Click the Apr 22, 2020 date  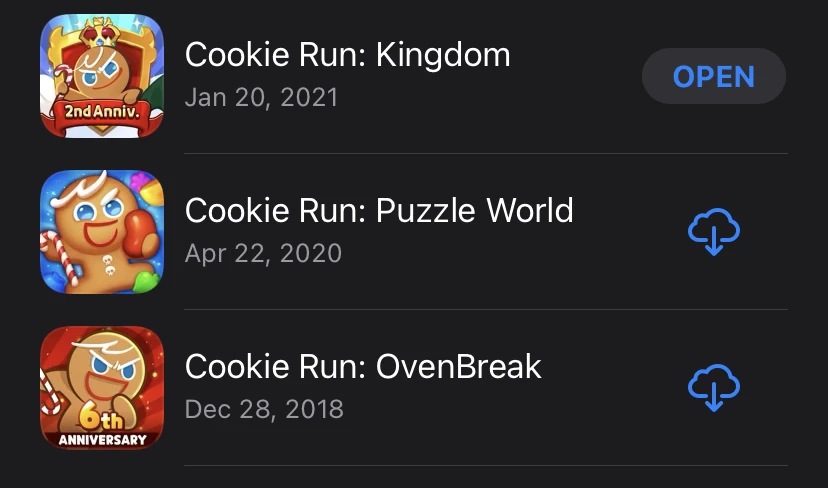pos(264,253)
